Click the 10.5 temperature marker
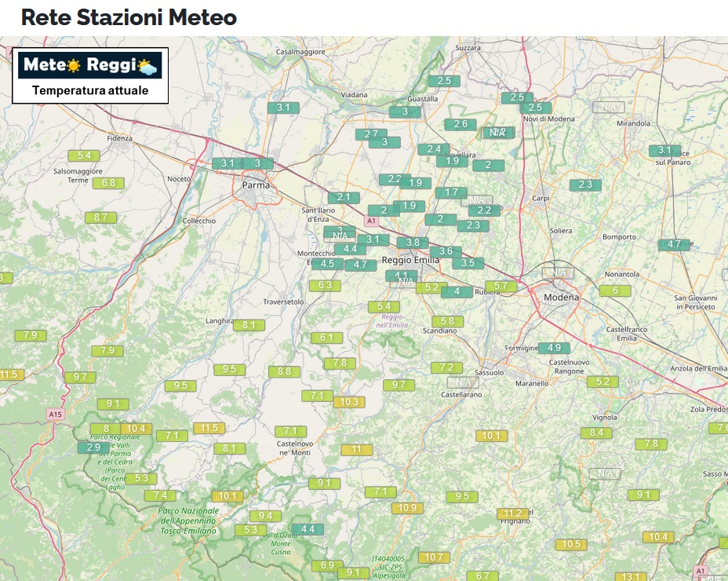The height and width of the screenshot is (581, 728). [571, 544]
